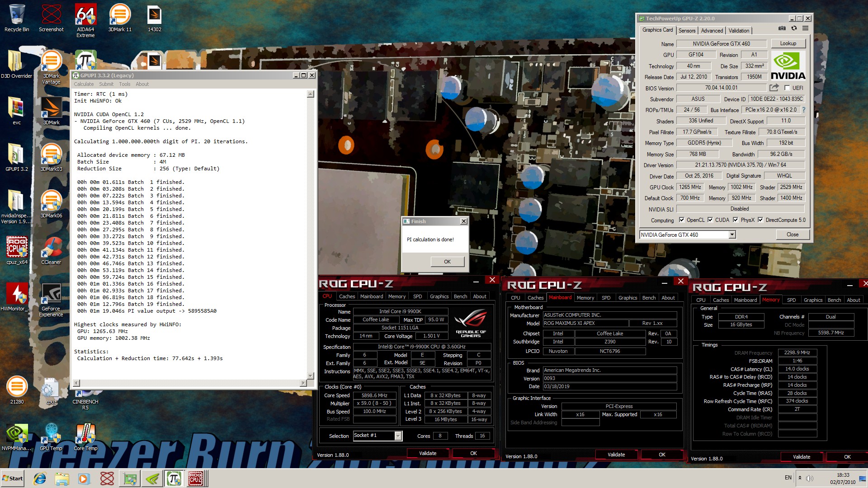Screen dimensions: 868x488
Task: Open the D3D Overrider desktop icon
Action: (17, 65)
